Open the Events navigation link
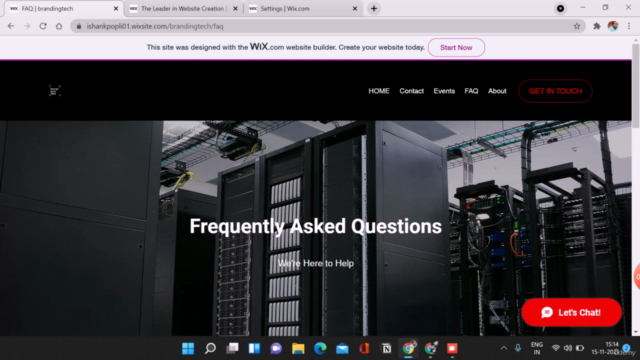 point(444,91)
